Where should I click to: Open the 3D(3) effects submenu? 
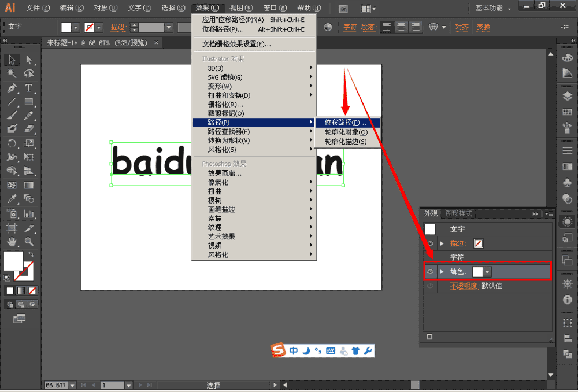254,68
